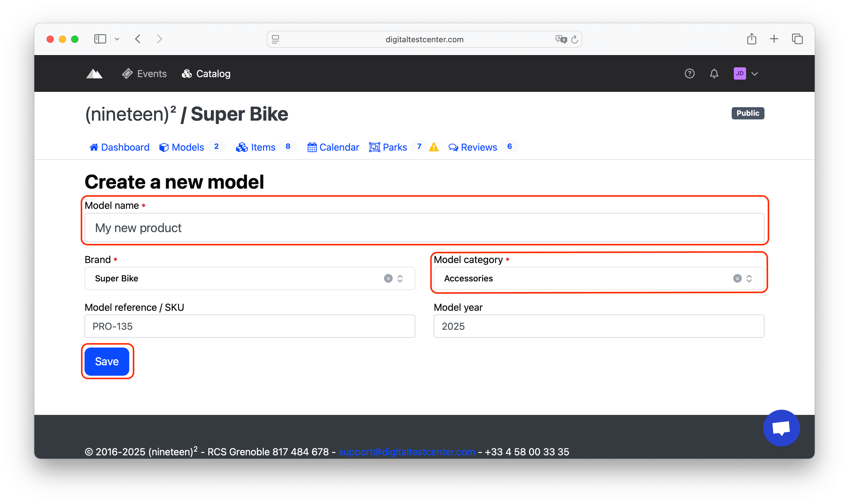849x504 pixels.
Task: Open the help question mark icon
Action: tap(689, 74)
